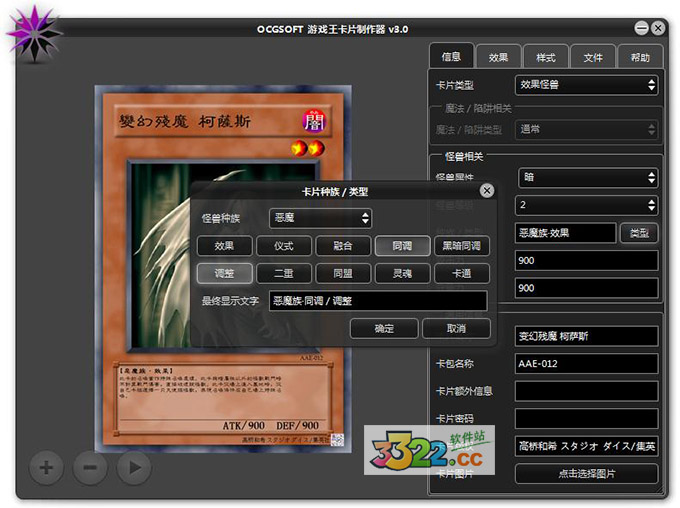
Task: Switch to the 帮助 tab
Action: pyautogui.click(x=640, y=57)
